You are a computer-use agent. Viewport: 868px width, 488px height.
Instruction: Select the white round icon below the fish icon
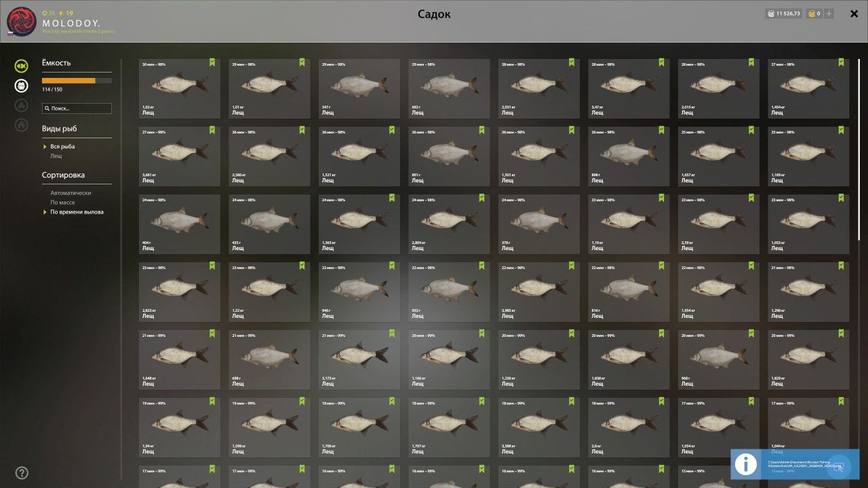pos(22,85)
